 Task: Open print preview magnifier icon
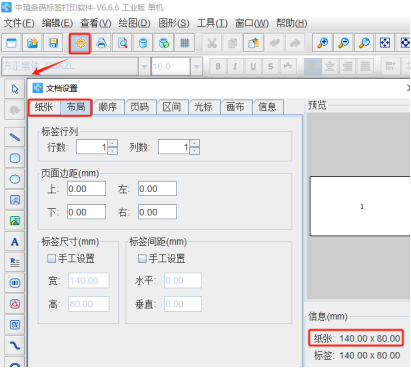tap(122, 43)
